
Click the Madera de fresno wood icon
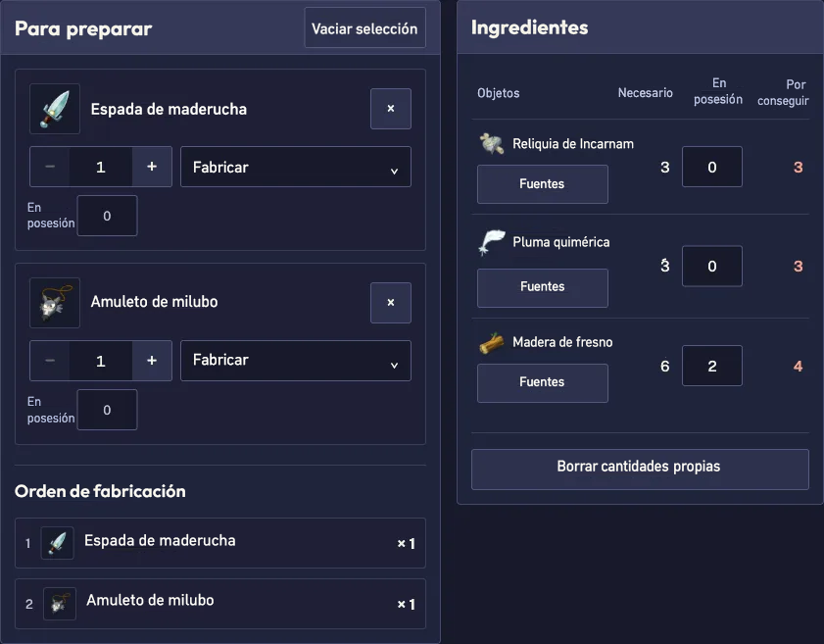tap(491, 343)
